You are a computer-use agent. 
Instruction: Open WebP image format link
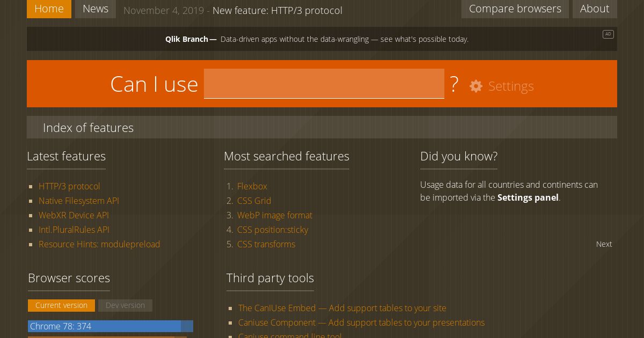pyautogui.click(x=275, y=215)
